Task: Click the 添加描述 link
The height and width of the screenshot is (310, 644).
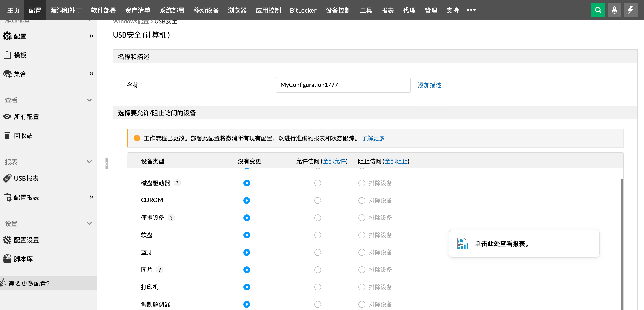Action: tap(429, 85)
